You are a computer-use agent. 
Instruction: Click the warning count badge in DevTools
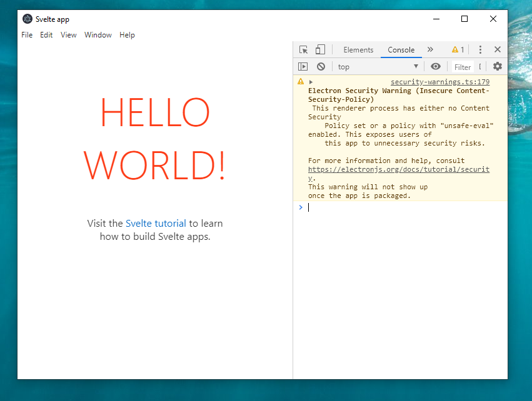456,49
